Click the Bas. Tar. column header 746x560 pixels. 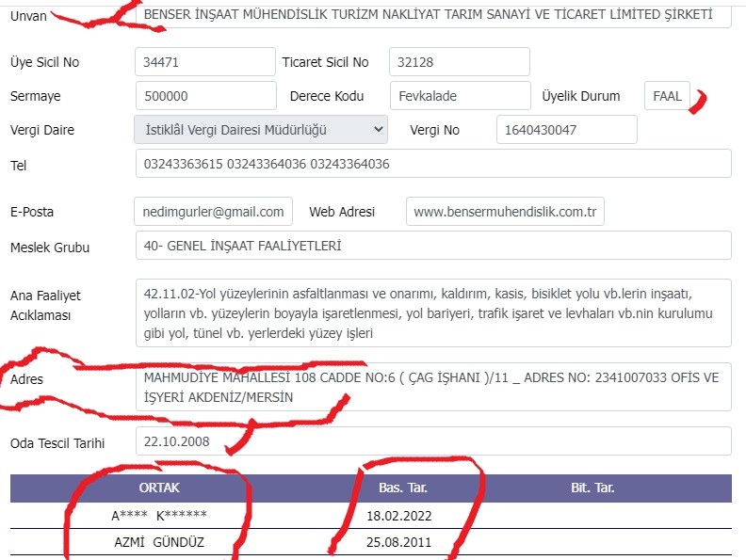403,488
